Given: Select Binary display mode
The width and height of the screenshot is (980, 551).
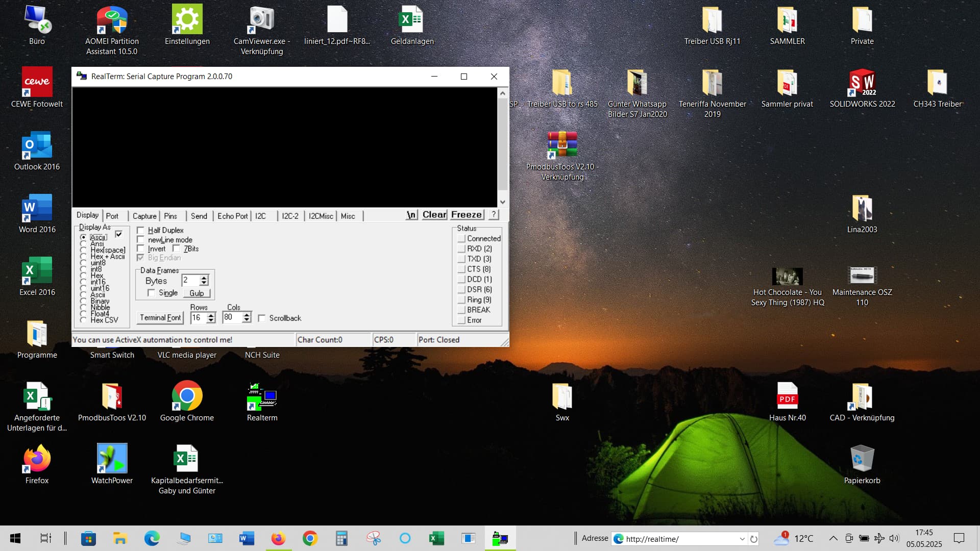Looking at the screenshot, I should [83, 301].
